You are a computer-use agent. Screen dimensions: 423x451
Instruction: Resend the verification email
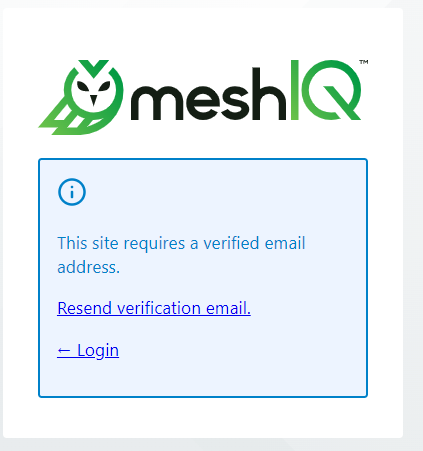tap(154, 308)
